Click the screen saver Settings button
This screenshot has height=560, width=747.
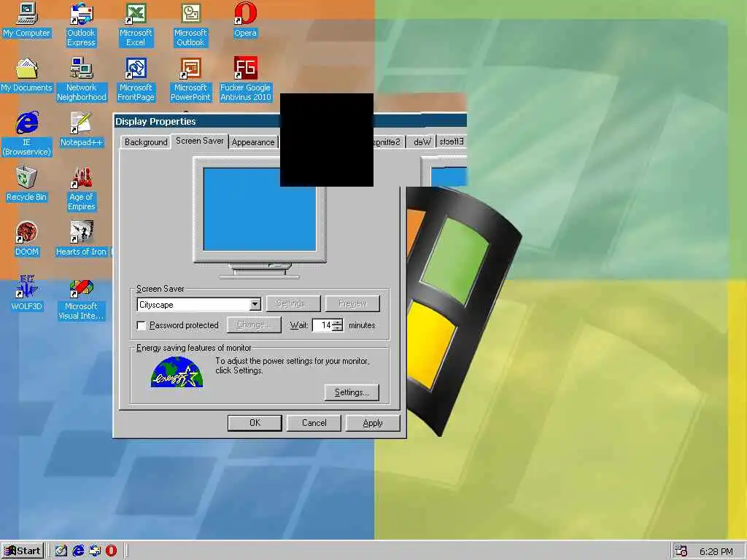[x=293, y=303]
